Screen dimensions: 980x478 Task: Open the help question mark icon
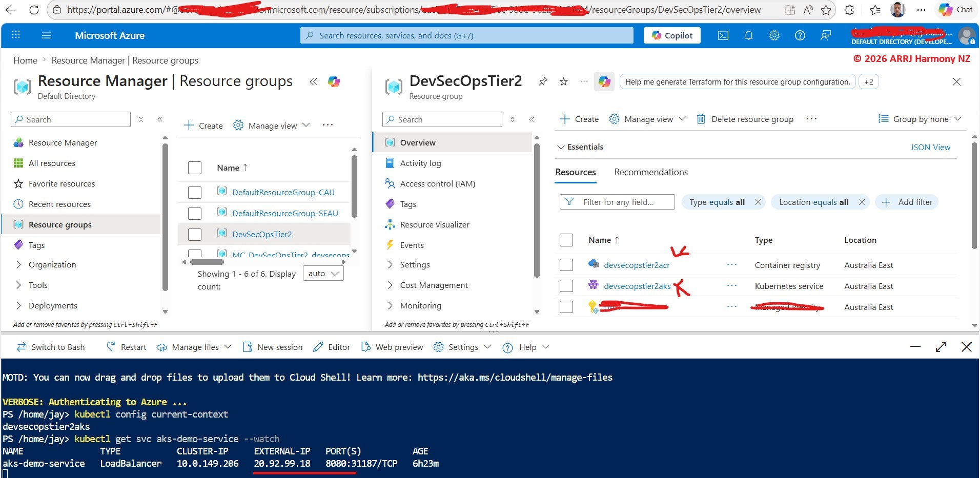coord(800,35)
